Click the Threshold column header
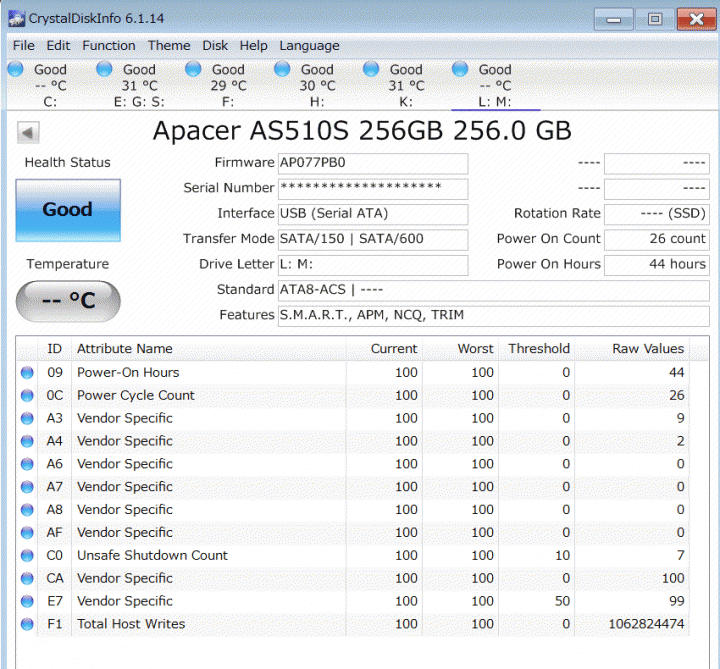 coord(537,349)
